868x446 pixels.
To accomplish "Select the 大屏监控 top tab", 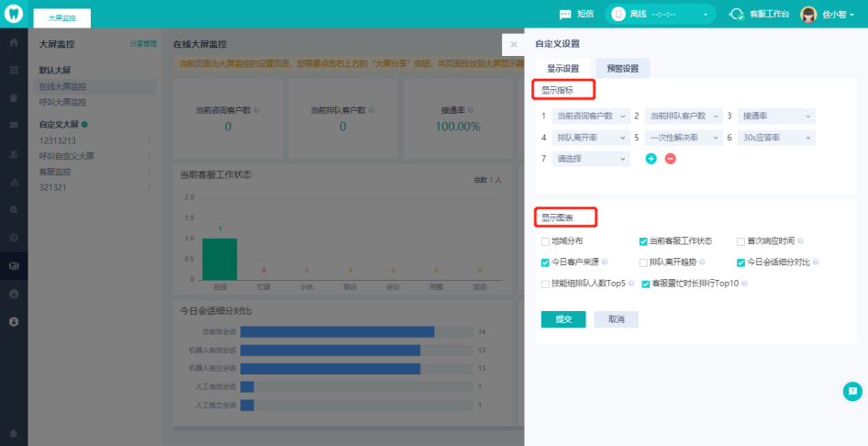I will (62, 18).
